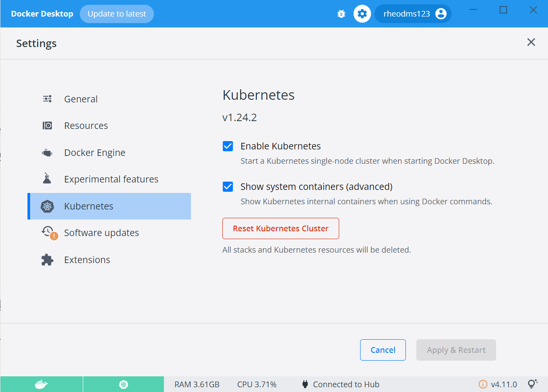The width and height of the screenshot is (548, 392).
Task: Select Docker Engine in sidebar
Action: (109, 152)
